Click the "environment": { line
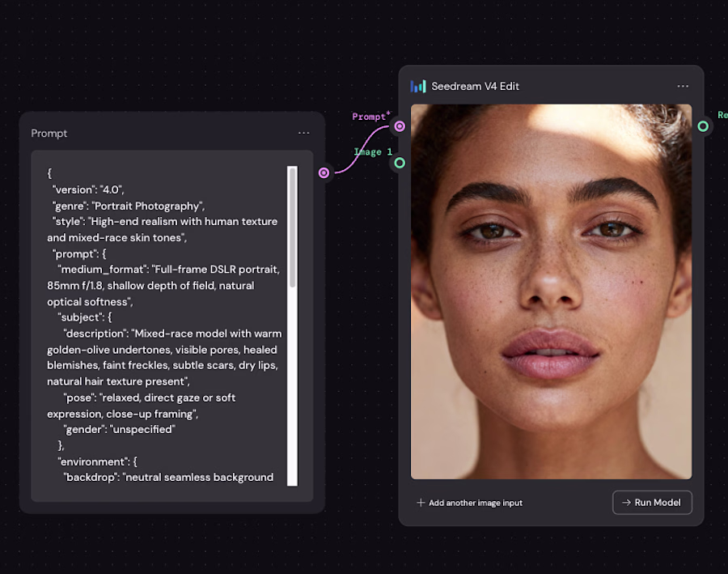728x574 pixels. tap(98, 461)
